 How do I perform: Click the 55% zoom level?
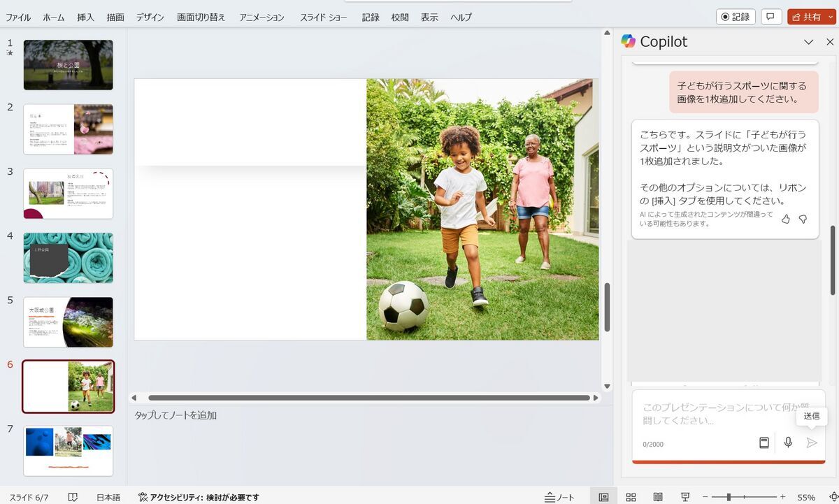coord(806,497)
